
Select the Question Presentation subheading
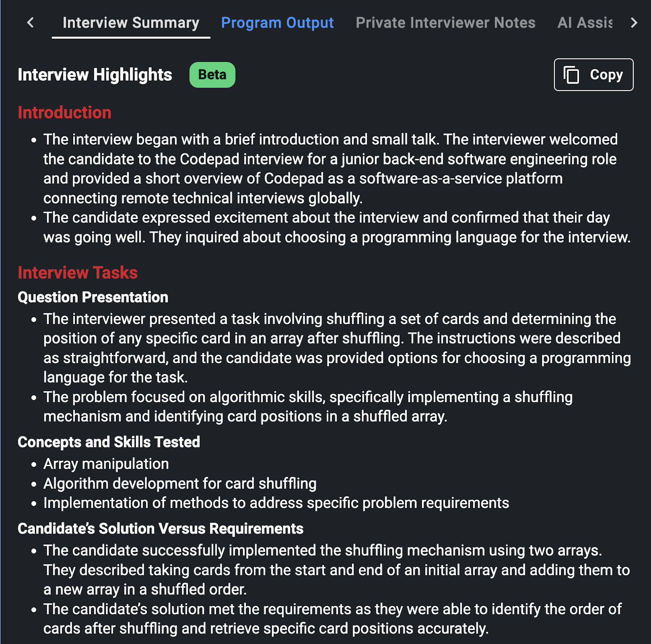pyautogui.click(x=93, y=298)
